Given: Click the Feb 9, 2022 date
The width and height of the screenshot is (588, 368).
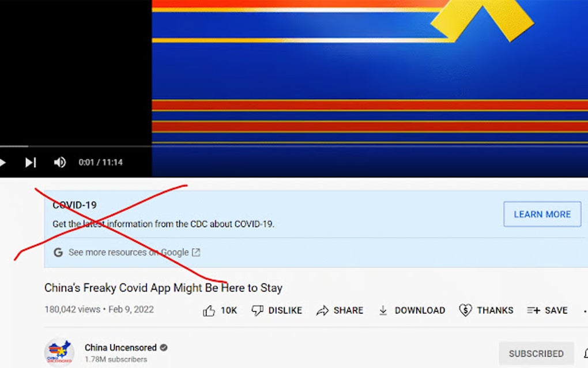Looking at the screenshot, I should pos(131,310).
